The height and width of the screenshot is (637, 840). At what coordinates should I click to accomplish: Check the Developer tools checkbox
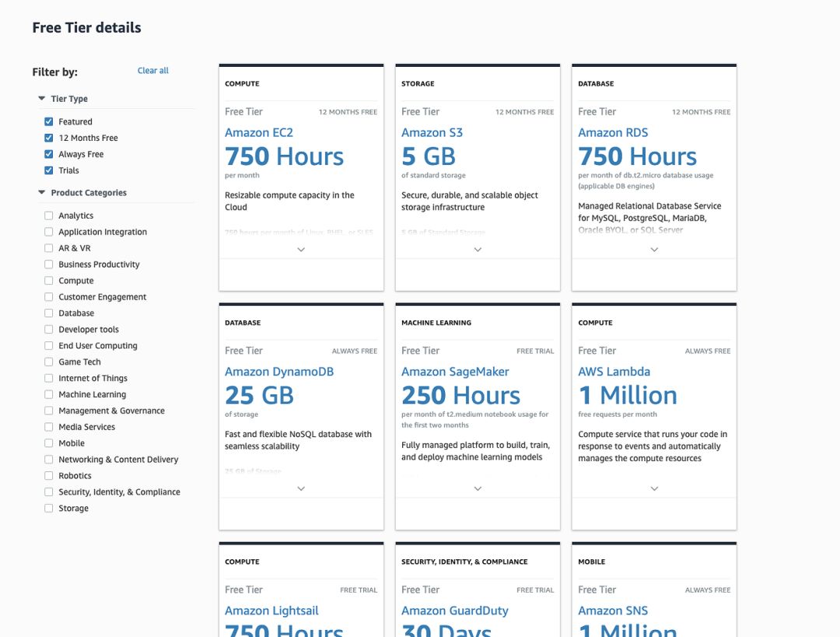[49, 330]
